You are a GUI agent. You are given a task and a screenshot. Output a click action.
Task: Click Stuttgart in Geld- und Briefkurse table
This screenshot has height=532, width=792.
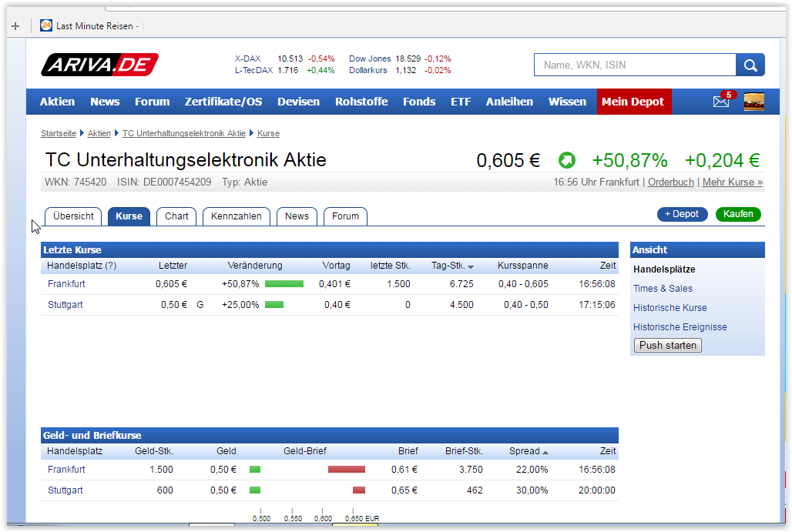click(65, 490)
